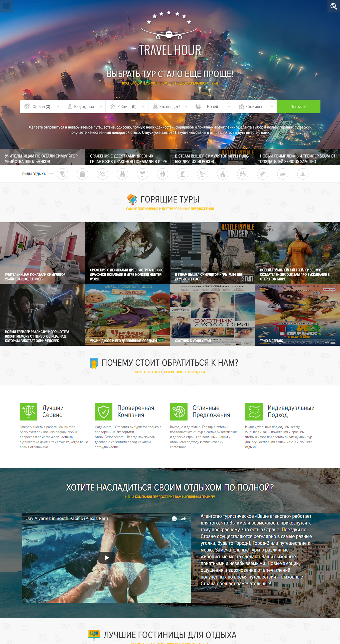
Task: Select the cruise ship rest type icon
Action: [283, 174]
